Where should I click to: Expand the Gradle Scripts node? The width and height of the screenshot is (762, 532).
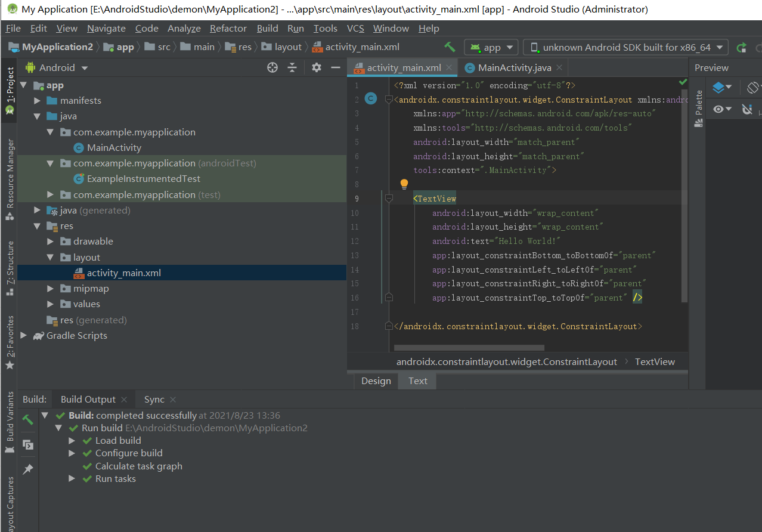point(24,336)
